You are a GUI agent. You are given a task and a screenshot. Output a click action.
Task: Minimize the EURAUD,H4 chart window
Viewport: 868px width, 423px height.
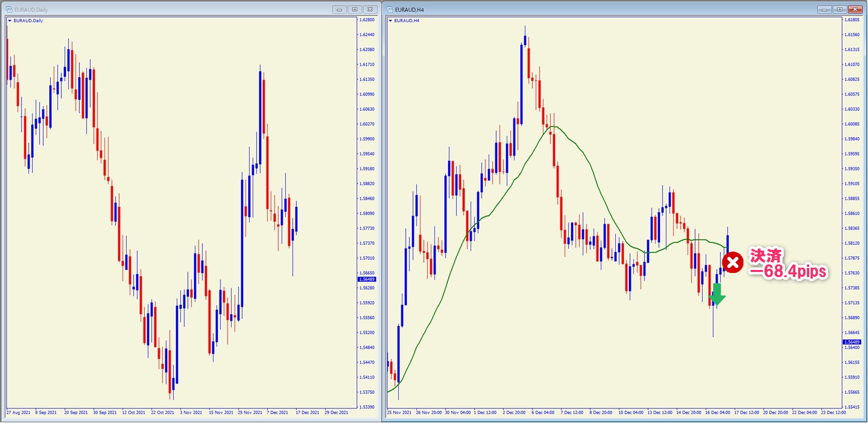[824, 10]
